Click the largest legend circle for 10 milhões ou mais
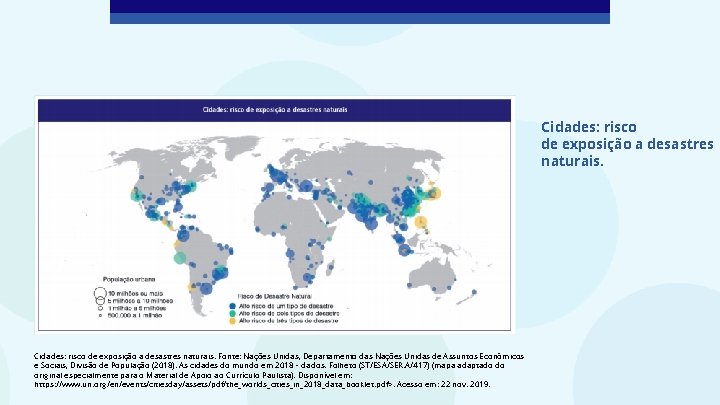 tap(100, 293)
